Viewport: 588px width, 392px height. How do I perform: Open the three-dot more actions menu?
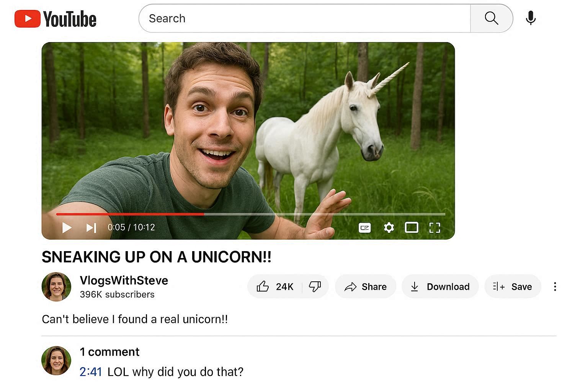(555, 286)
